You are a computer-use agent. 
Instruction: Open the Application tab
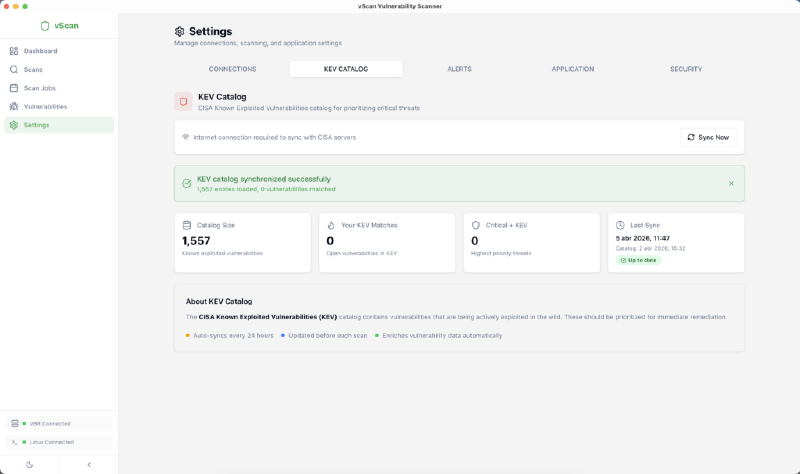point(572,69)
